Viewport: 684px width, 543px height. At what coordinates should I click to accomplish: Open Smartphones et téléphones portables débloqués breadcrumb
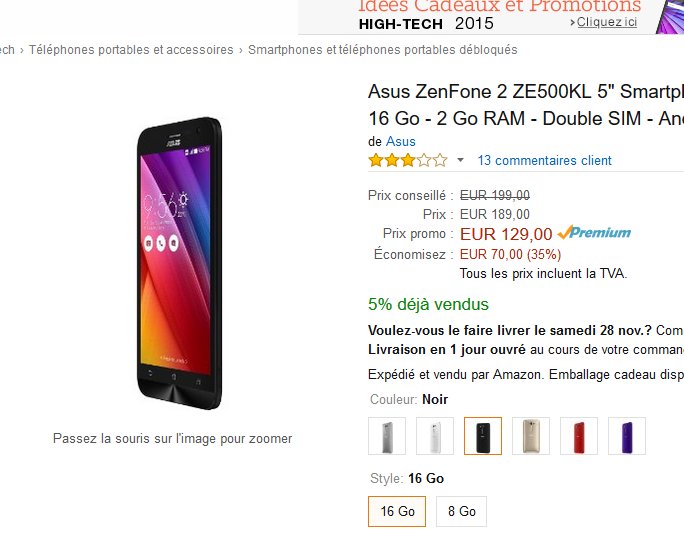(x=382, y=49)
